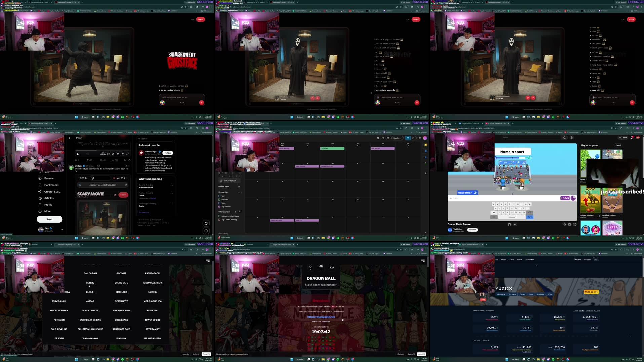Play the video in the X post
This screenshot has height=362, width=644.
coord(78,154)
